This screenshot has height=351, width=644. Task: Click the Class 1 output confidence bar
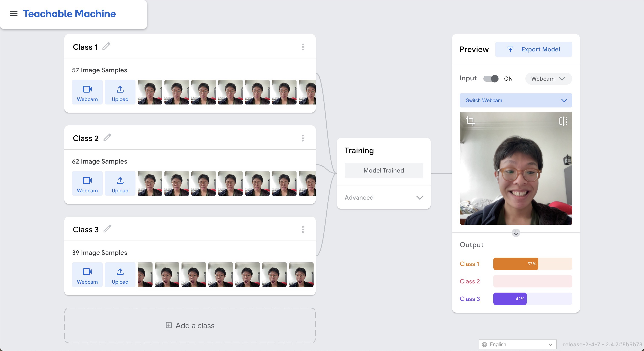coord(532,264)
